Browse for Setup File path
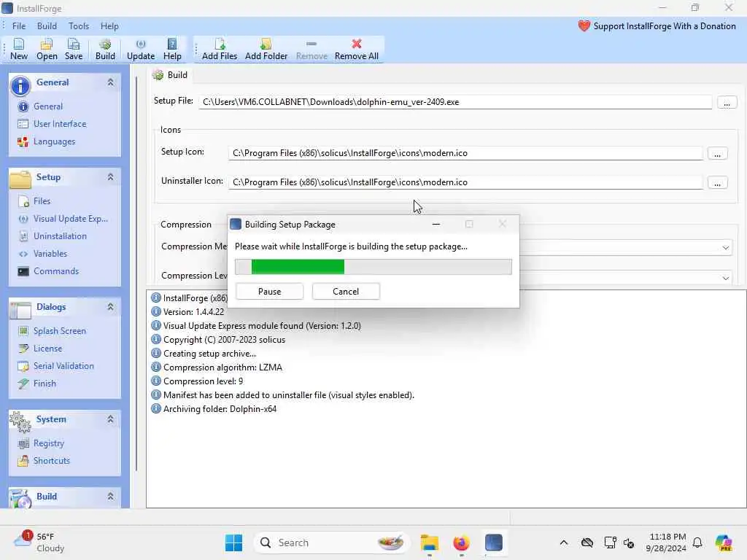747x560 pixels. (727, 103)
